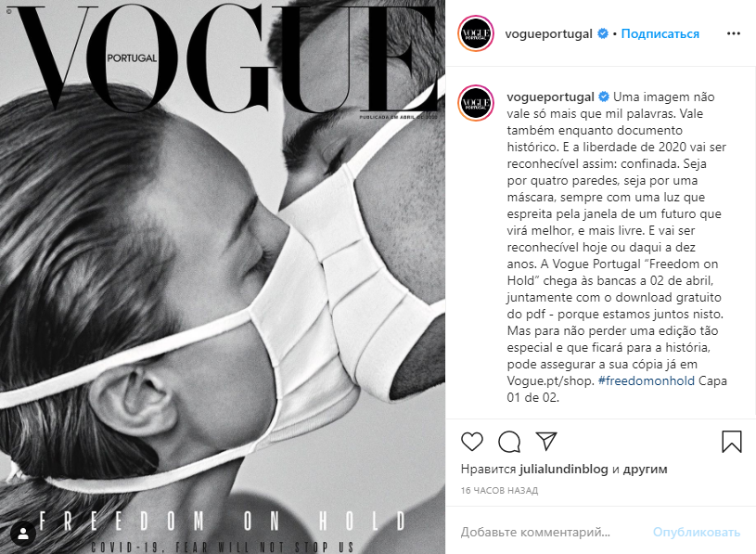This screenshot has width=756, height=554.
Task: Open the three-dot more options menu
Action: point(734,33)
